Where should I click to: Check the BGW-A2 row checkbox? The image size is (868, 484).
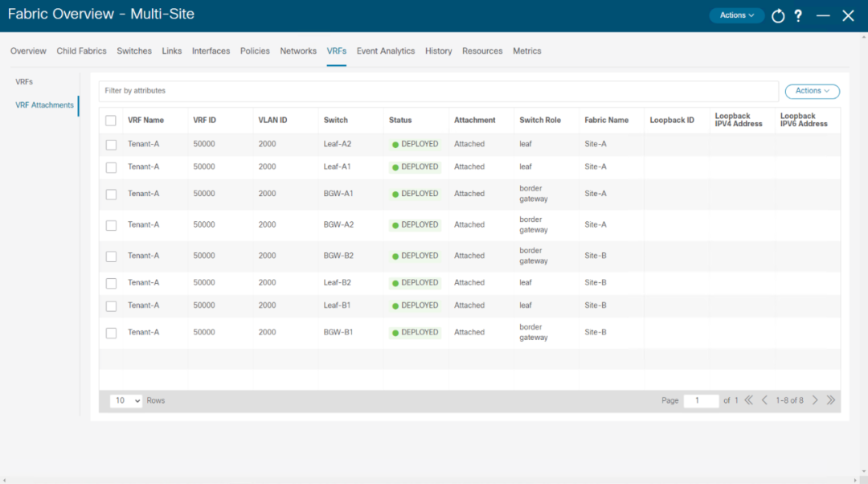[x=111, y=225]
